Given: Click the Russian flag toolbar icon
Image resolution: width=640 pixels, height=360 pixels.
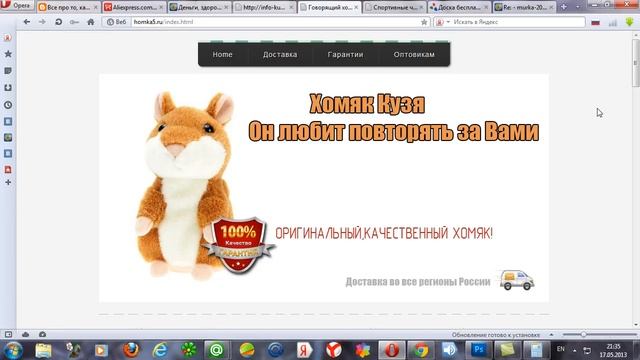Looking at the screenshot, I should [596, 22].
